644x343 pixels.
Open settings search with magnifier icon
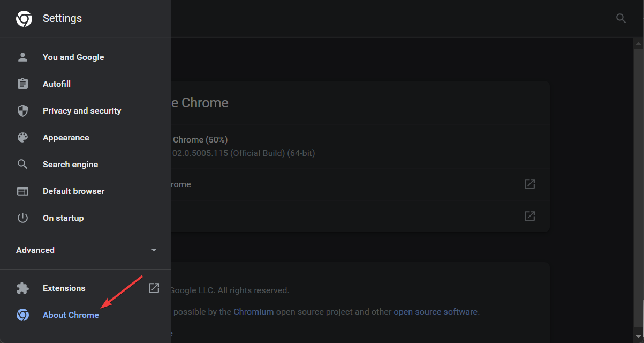click(x=620, y=18)
